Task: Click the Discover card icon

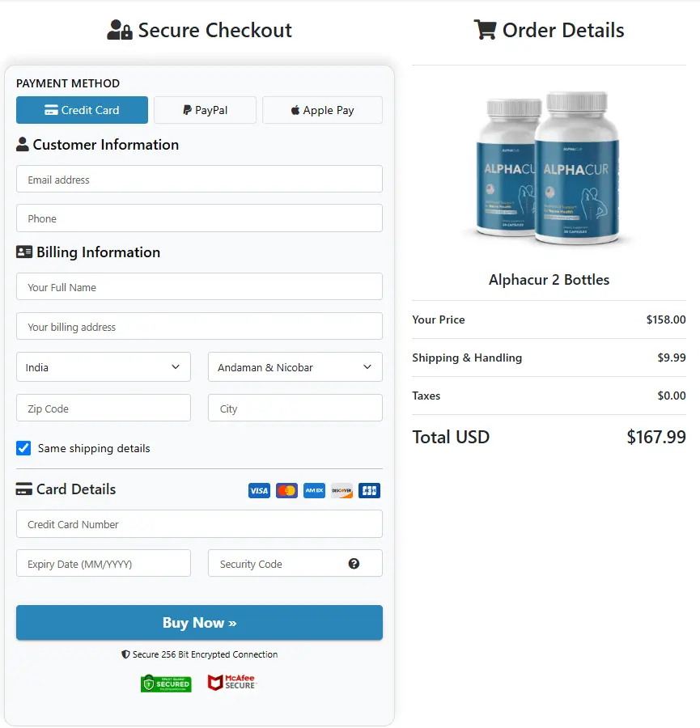Action: 342,490
